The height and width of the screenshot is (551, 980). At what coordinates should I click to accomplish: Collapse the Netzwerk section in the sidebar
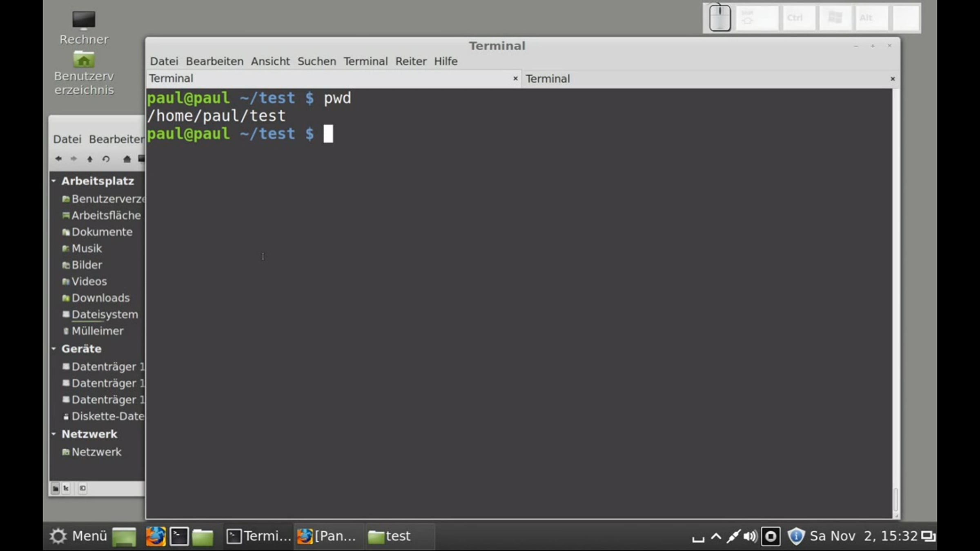54,434
